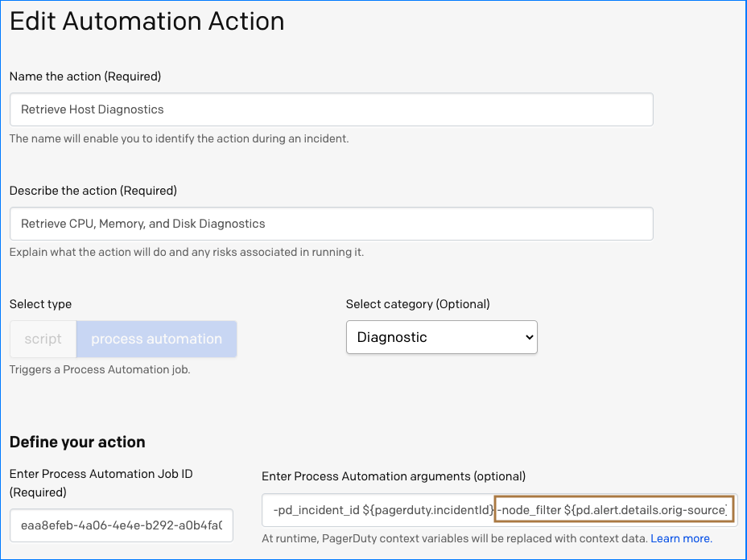Click the 'Name the action (Required)' label
Image resolution: width=747 pixels, height=560 pixels.
pos(85,76)
